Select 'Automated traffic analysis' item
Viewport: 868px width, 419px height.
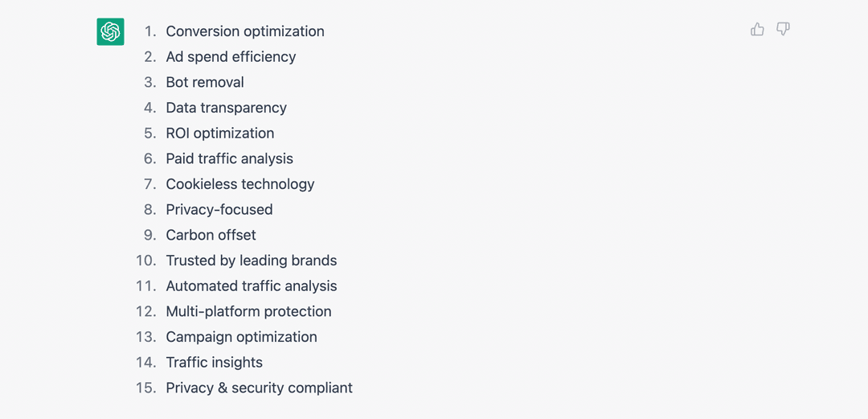[251, 286]
